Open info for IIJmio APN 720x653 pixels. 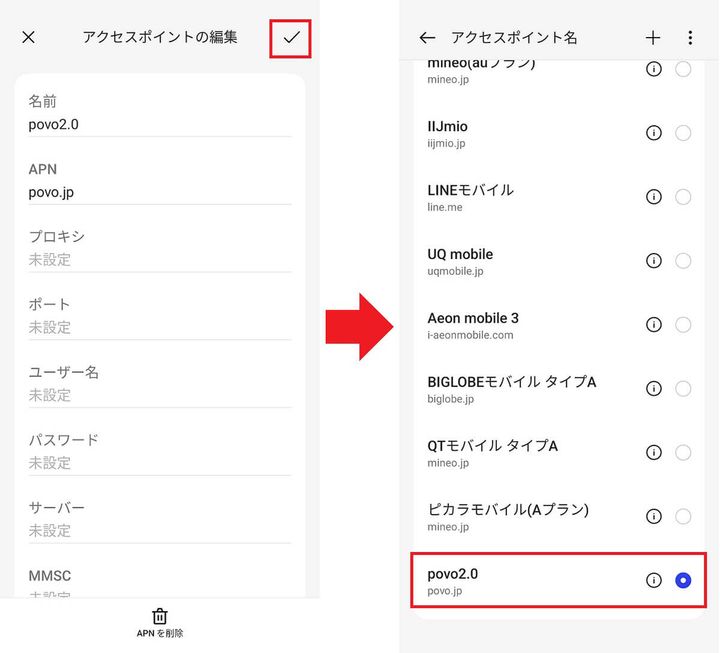653,133
